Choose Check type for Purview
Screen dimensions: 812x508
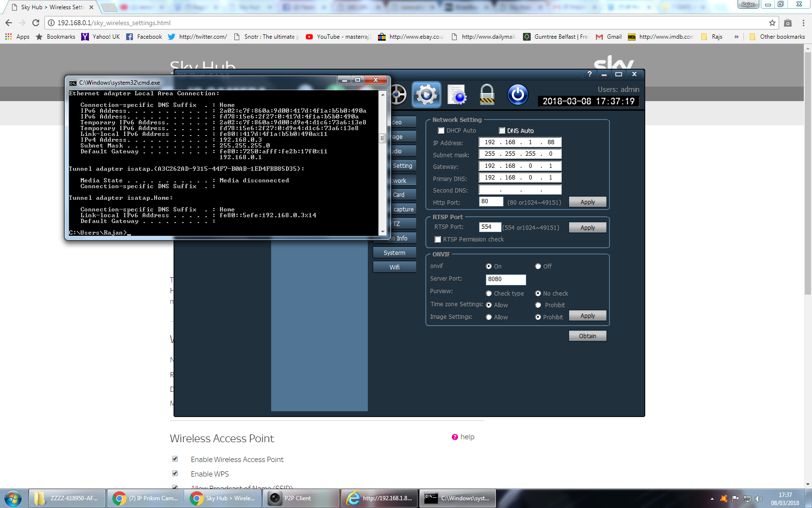(489, 294)
